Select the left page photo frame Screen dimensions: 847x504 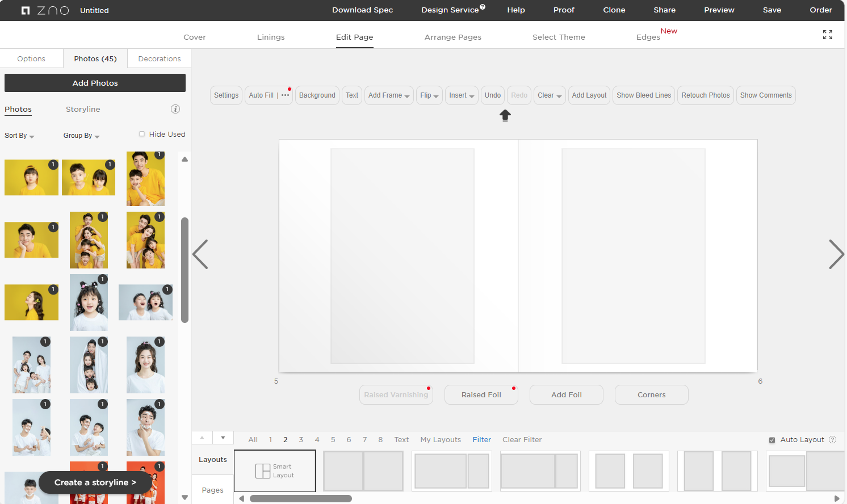[x=402, y=256]
